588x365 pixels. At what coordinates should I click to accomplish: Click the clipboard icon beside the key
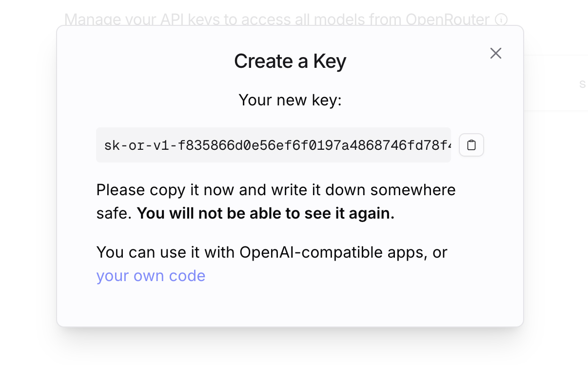(471, 145)
